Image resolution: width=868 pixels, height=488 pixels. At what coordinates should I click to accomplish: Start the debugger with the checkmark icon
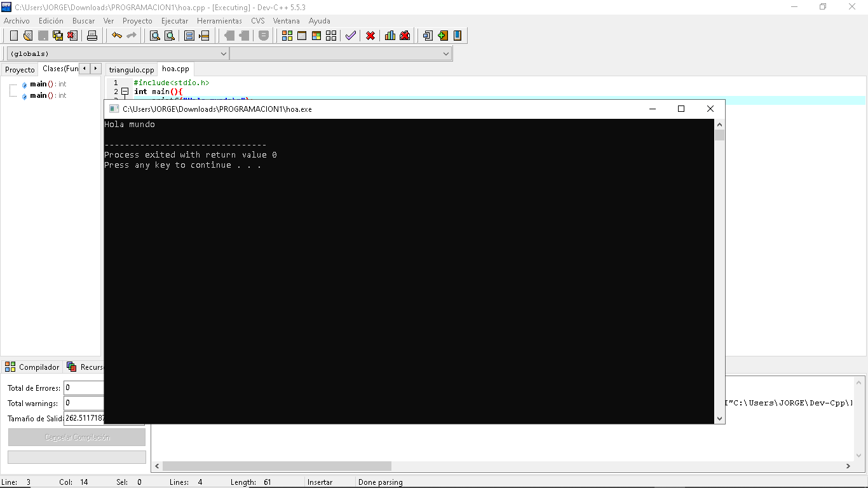[350, 36]
